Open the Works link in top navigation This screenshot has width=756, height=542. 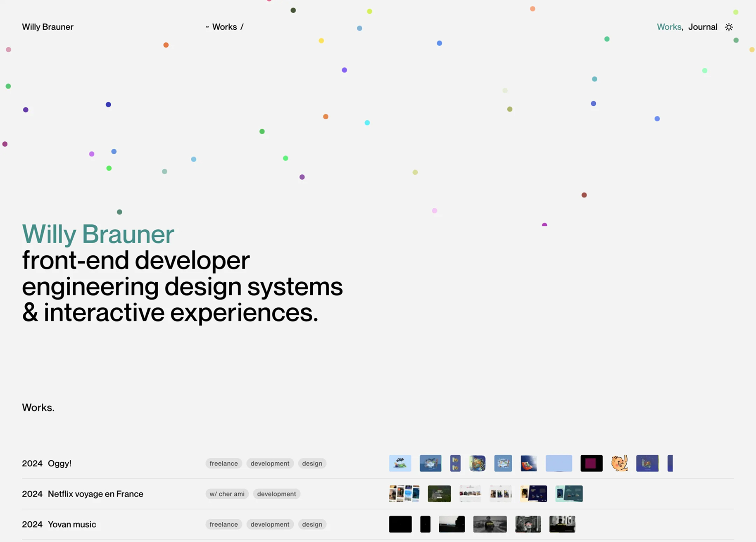(669, 27)
